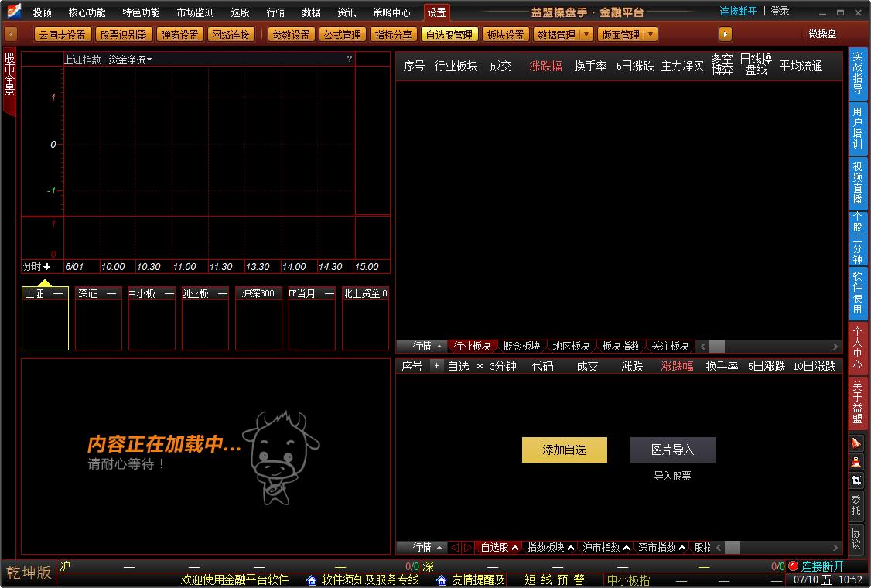Open the QQ customer service penguin icon
This screenshot has width=871, height=588.
coord(856,461)
